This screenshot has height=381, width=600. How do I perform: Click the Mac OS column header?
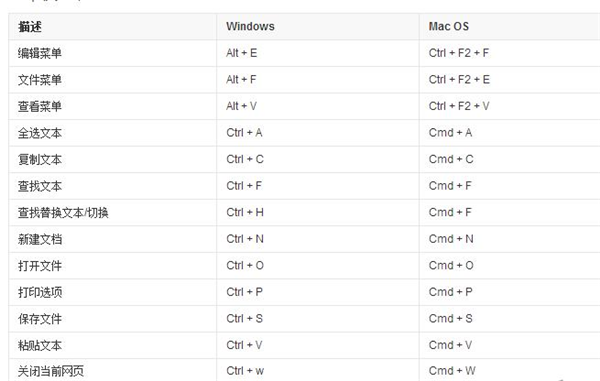448,26
